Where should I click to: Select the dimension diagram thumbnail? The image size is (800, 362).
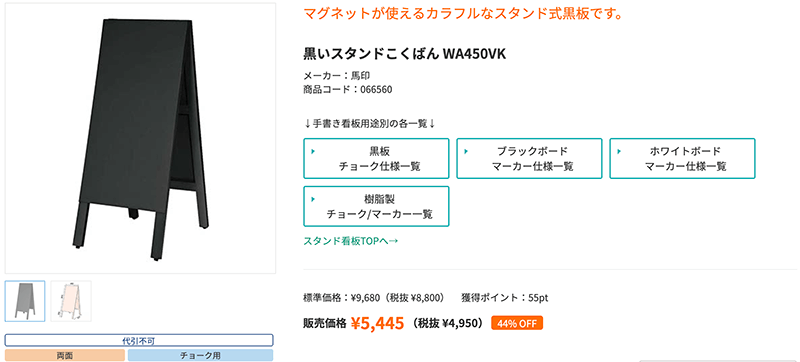pos(71,301)
